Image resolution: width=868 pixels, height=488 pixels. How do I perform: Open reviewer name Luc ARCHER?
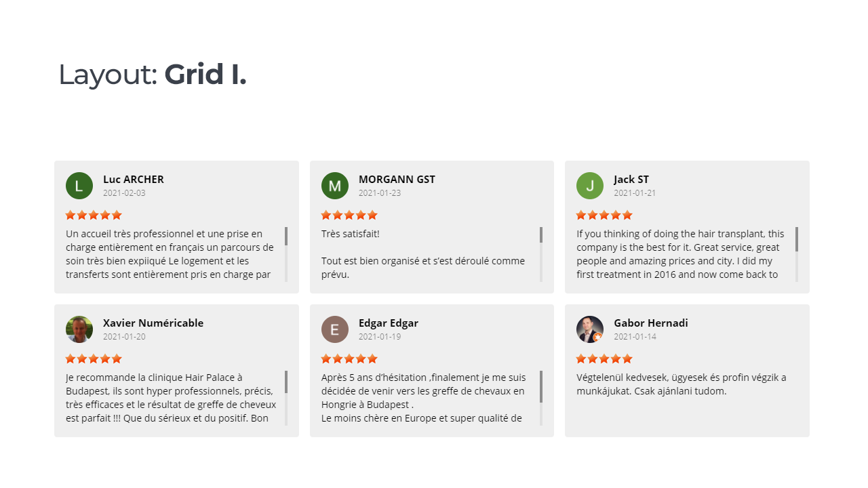(134, 180)
